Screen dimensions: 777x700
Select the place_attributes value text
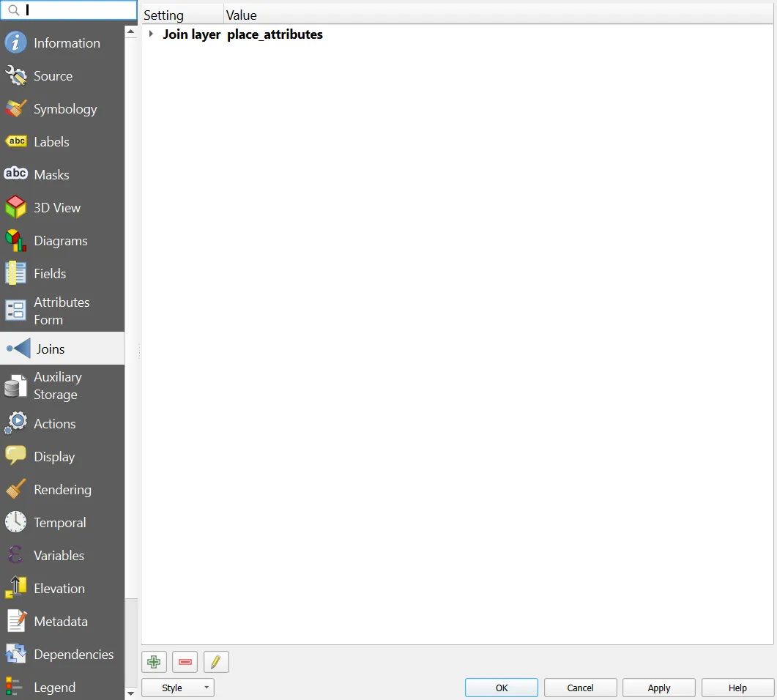click(x=275, y=34)
